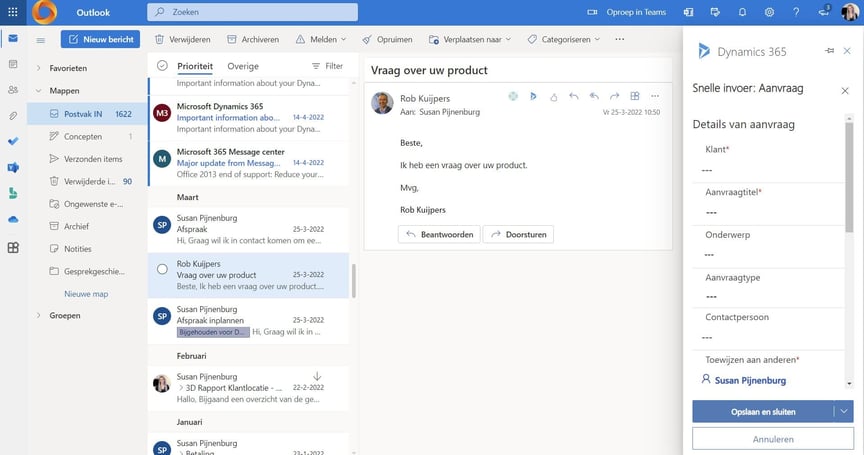
Task: Click the Like thumbs-up on the message
Action: click(553, 97)
